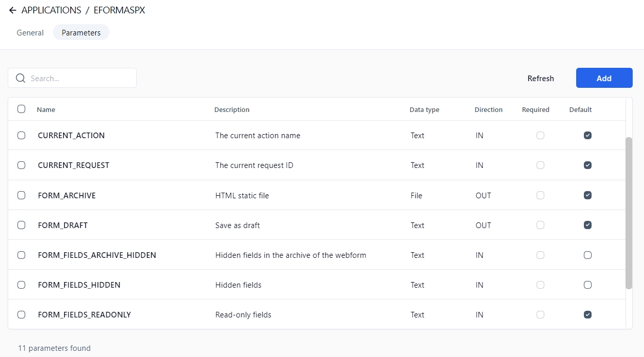644x357 pixels.
Task: Uncheck Default for CURRENT_REQUEST
Action: point(587,165)
